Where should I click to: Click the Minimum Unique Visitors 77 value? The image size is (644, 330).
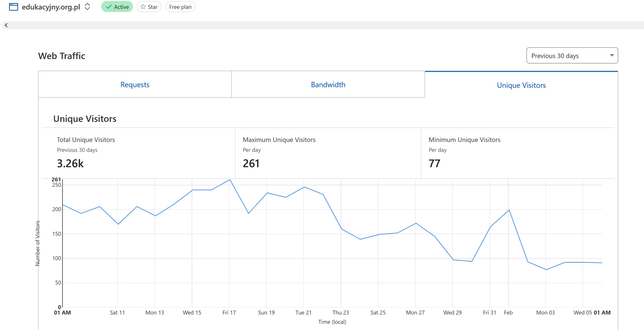click(x=434, y=163)
